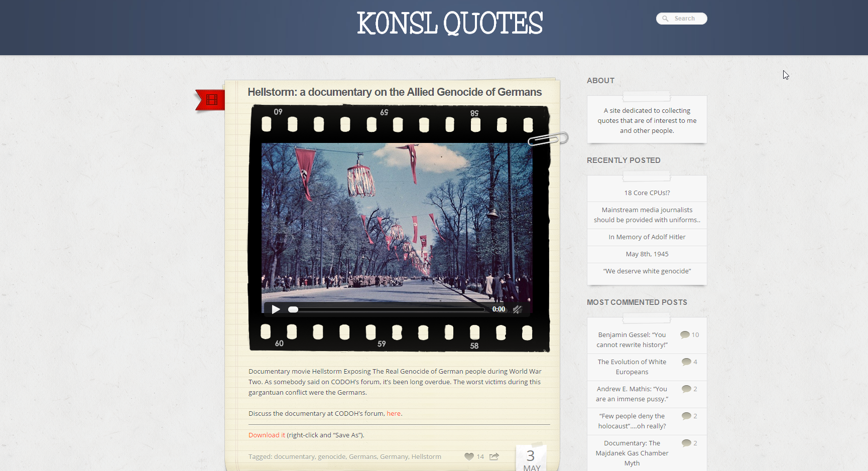Image resolution: width=868 pixels, height=471 pixels.
Task: Click the '3 MAY' post date tag
Action: click(x=531, y=458)
